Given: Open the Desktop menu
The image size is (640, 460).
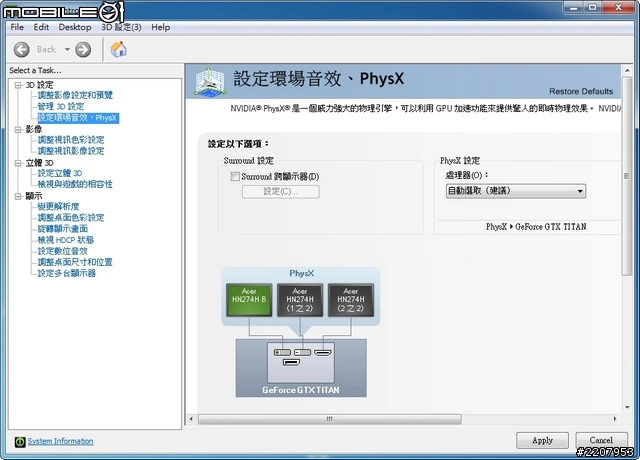Looking at the screenshot, I should (x=75, y=27).
